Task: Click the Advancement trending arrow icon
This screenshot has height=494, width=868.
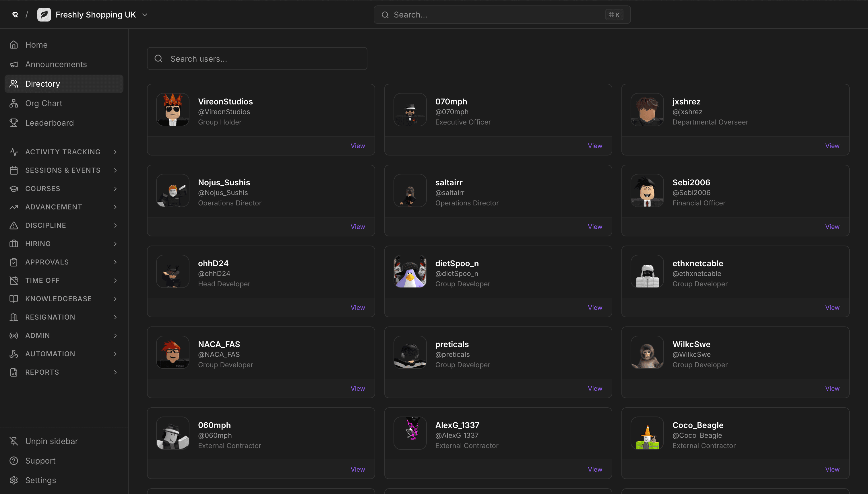Action: point(14,207)
